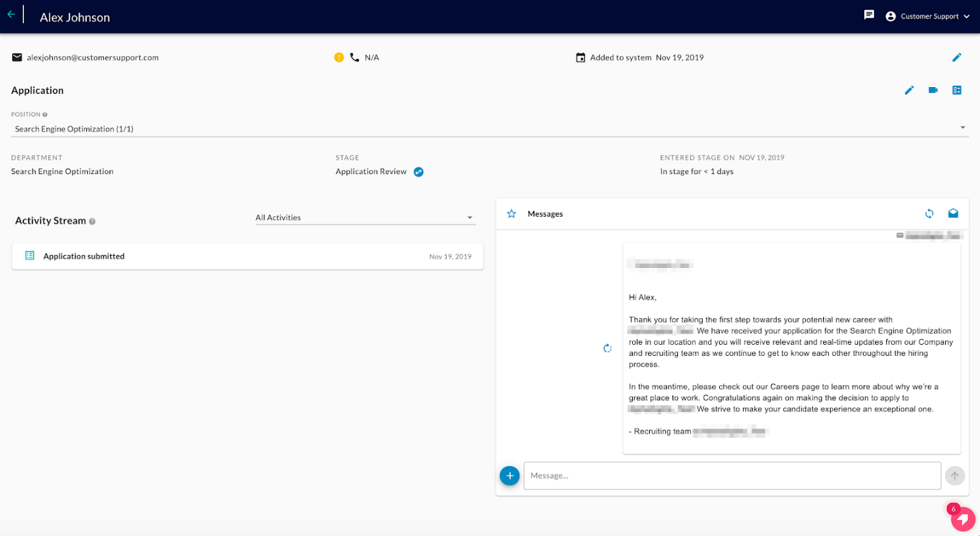Click the In stage for < 1 days text
The image size is (980, 536).
click(x=696, y=171)
